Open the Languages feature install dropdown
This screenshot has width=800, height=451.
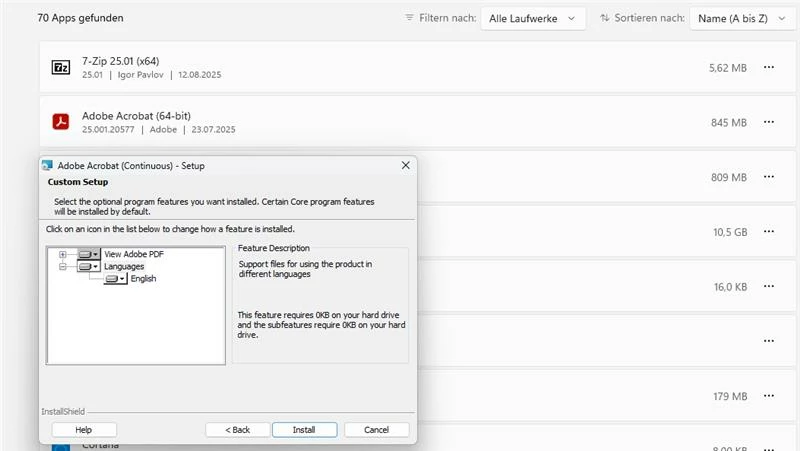[x=88, y=266]
